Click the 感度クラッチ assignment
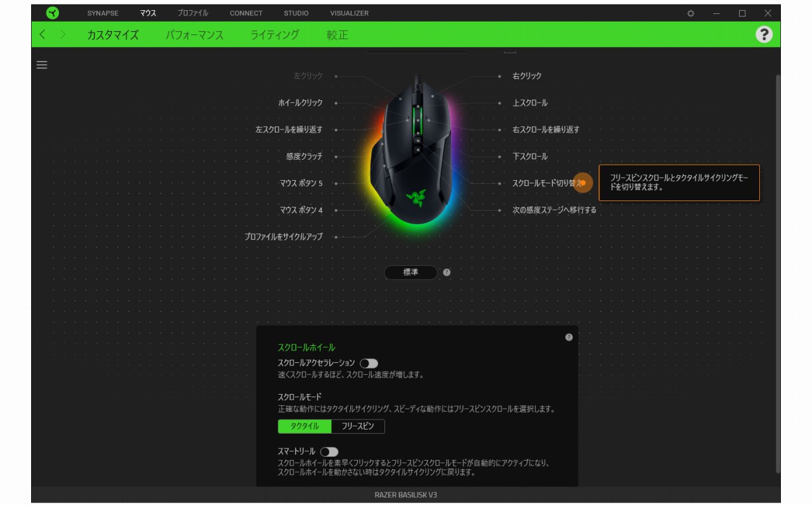Viewport: 812px width, 505px height. click(304, 156)
